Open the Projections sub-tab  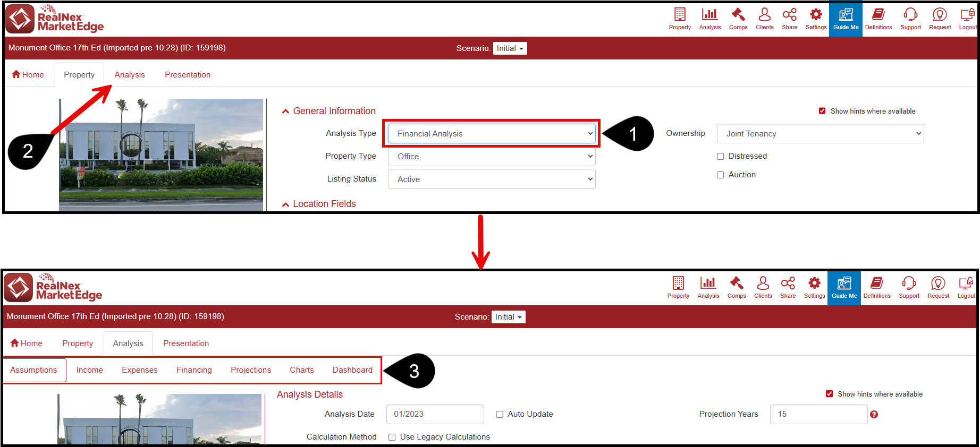[x=251, y=370]
